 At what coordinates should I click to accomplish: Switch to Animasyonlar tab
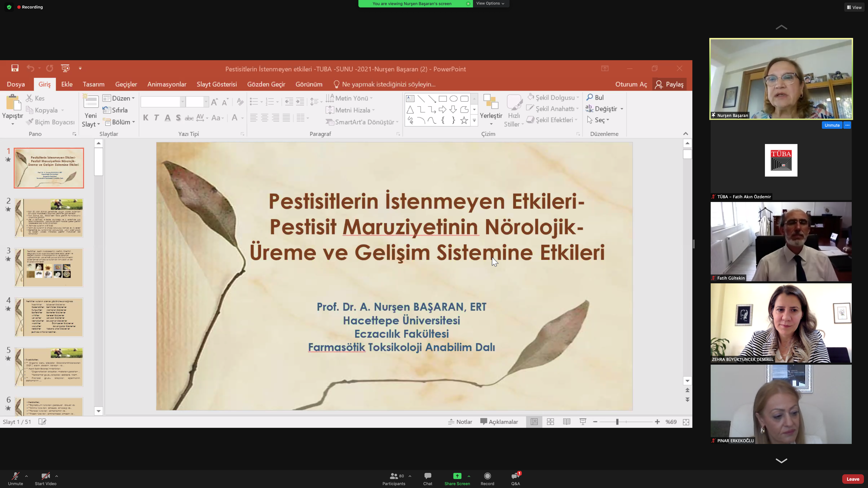(x=167, y=84)
